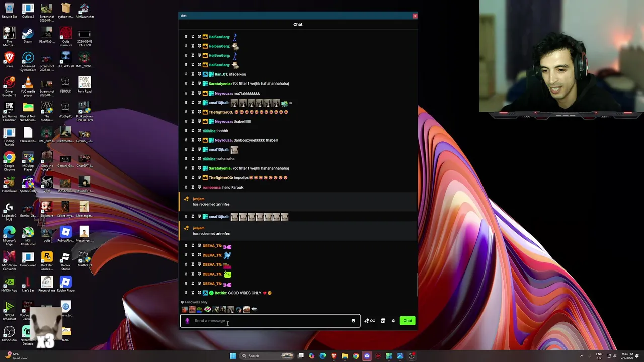Show hidden system tray icons
The height and width of the screenshot is (362, 644).
click(x=582, y=356)
